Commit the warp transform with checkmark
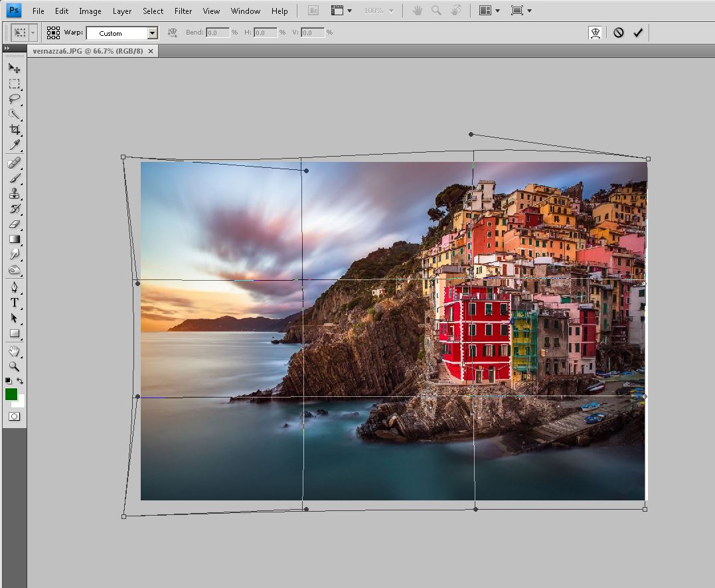This screenshot has height=588, width=715. point(638,33)
